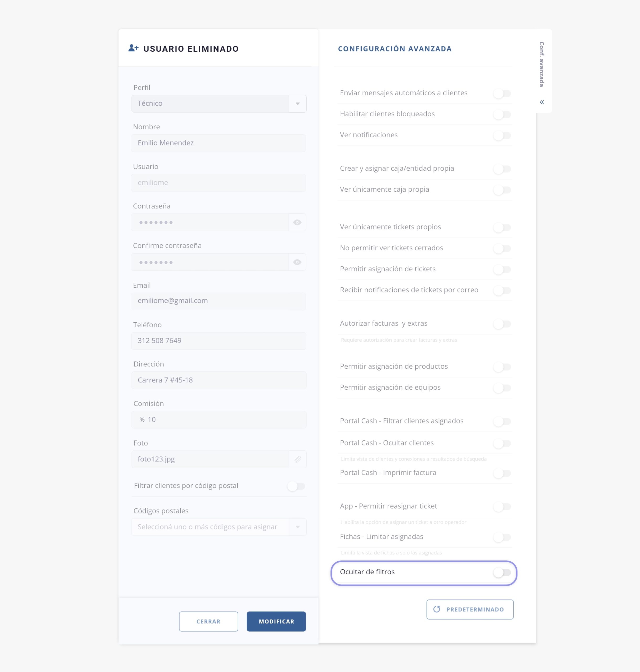Image resolution: width=640 pixels, height=672 pixels.
Task: Toggle Permitir asignación de equipos
Action: [502, 388]
